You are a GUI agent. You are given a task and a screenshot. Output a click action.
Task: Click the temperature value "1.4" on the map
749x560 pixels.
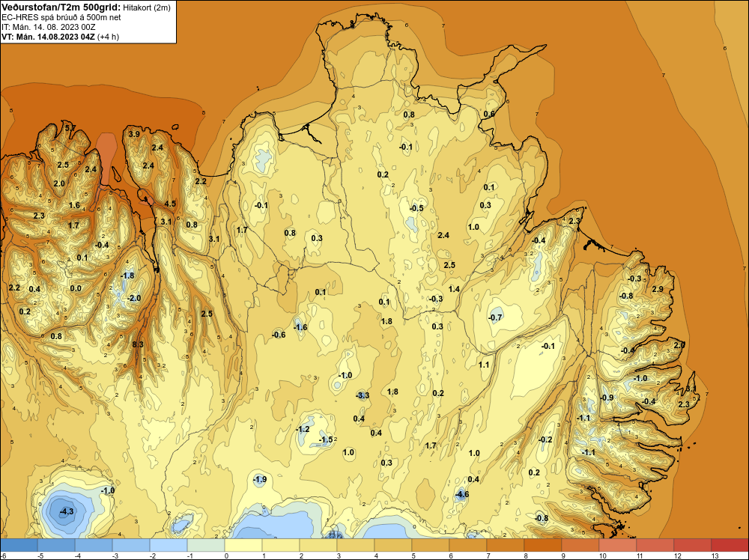tap(454, 289)
